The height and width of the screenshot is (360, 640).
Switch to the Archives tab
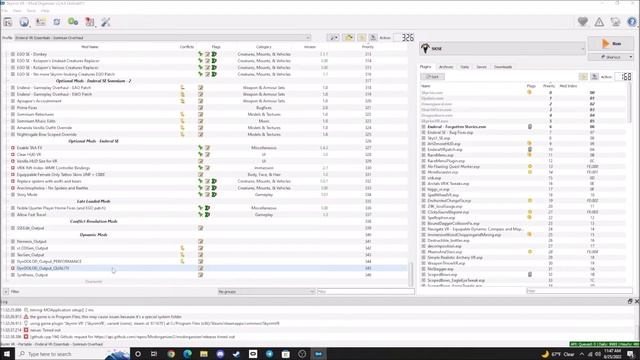tap(446, 67)
